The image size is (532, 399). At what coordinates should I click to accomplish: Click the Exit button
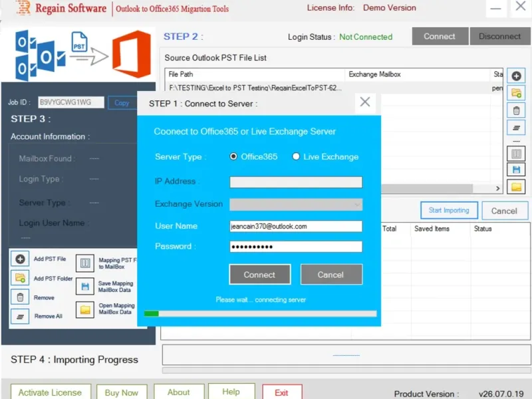(281, 392)
